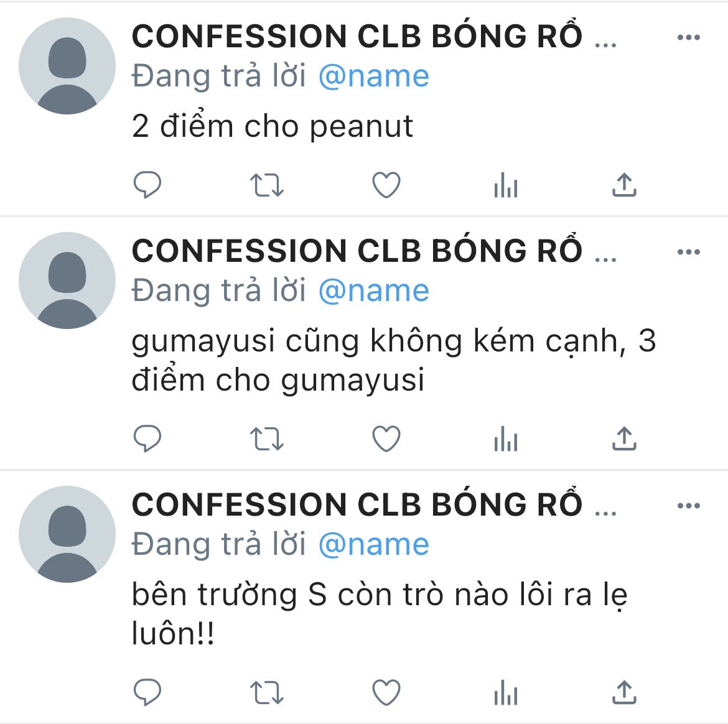728x724 pixels.
Task: Reply to the 'bên trường S' tweet
Action: point(147,692)
